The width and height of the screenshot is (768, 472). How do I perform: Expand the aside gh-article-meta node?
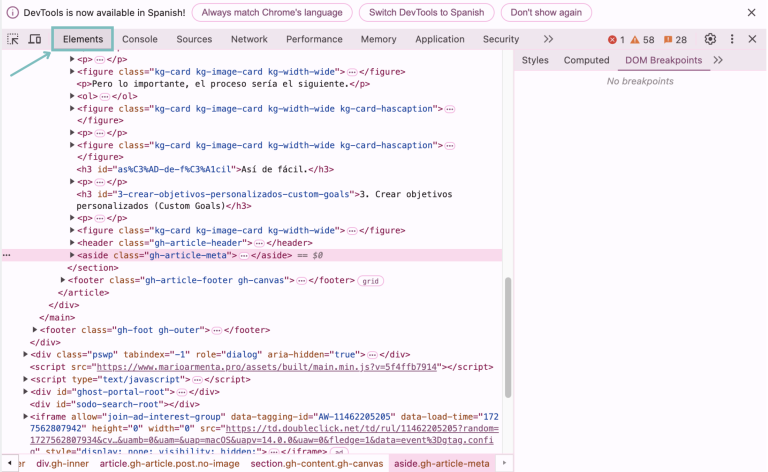[x=72, y=255]
